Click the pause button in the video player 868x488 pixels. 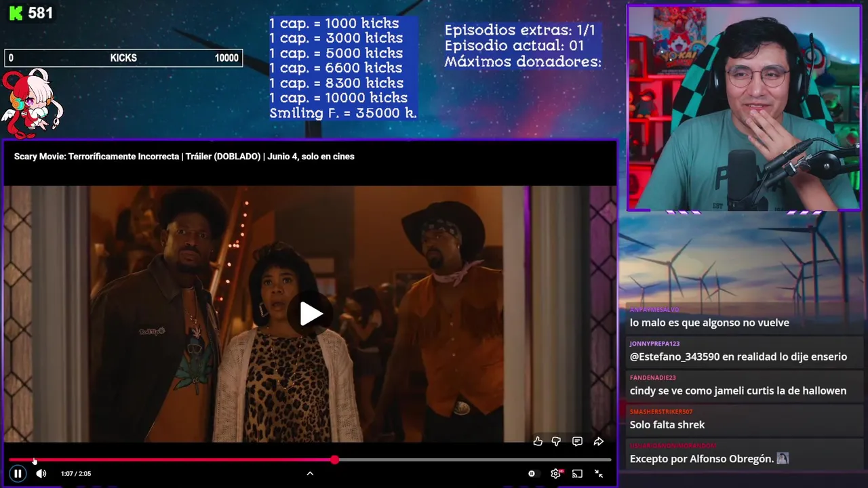(x=18, y=474)
